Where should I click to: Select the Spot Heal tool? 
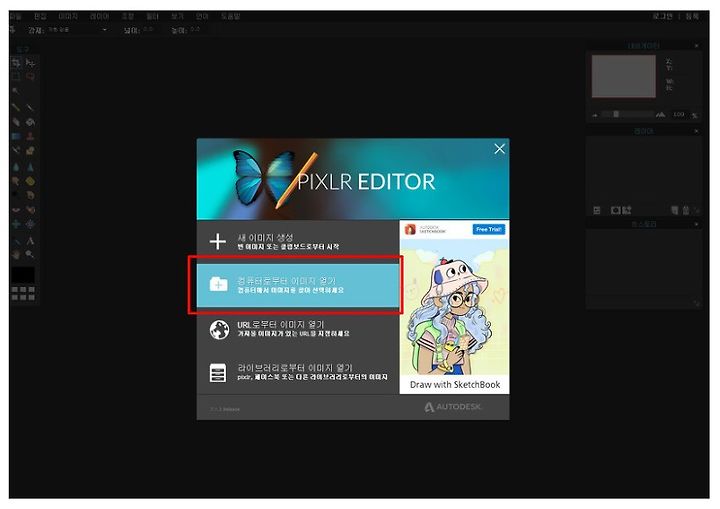tap(30, 210)
